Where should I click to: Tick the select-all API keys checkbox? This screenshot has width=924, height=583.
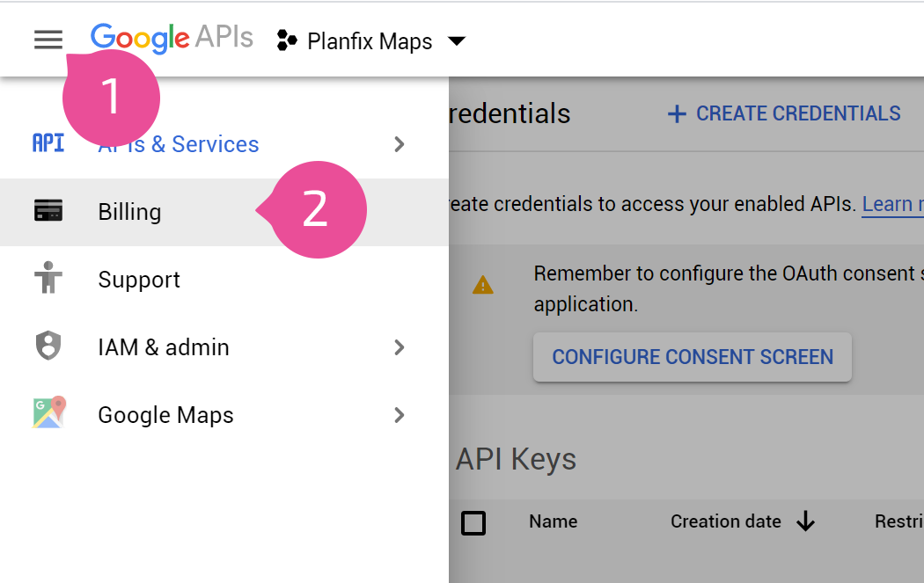pyautogui.click(x=473, y=522)
